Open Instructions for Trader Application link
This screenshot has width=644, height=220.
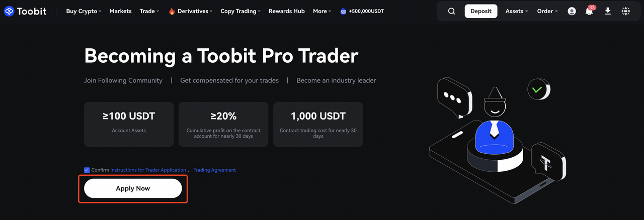tap(148, 170)
